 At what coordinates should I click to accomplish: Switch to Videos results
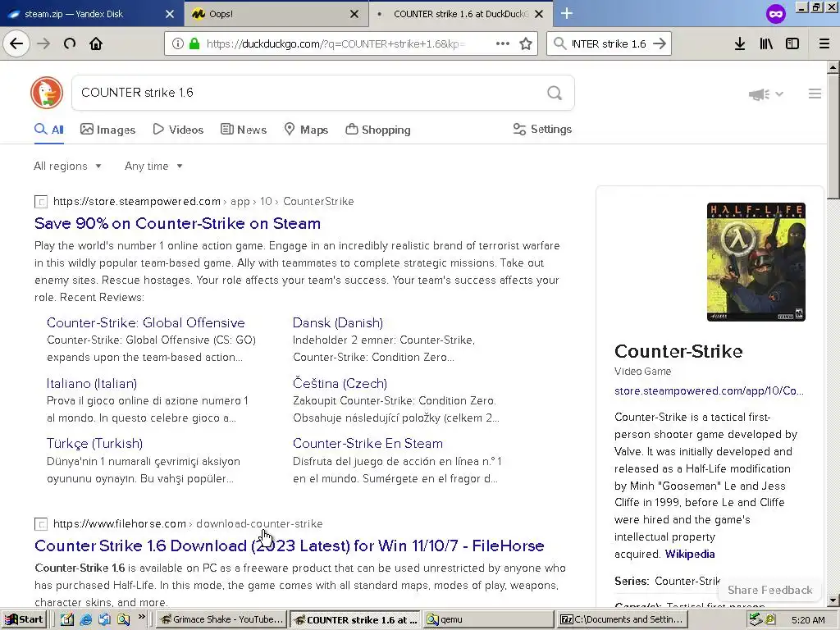(178, 130)
